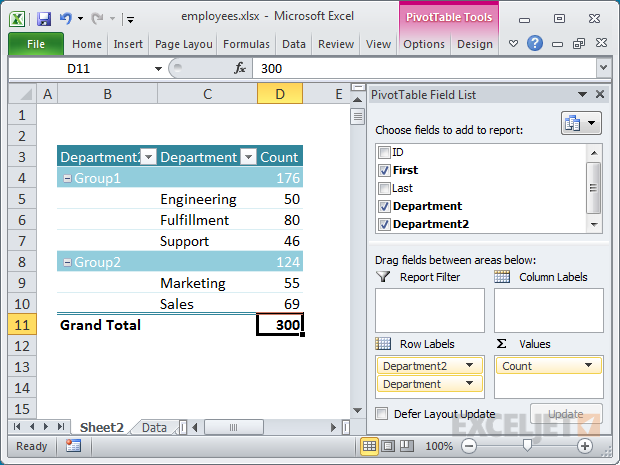Close the PivotTable Field List pane
This screenshot has height=465, width=620.
(x=600, y=95)
